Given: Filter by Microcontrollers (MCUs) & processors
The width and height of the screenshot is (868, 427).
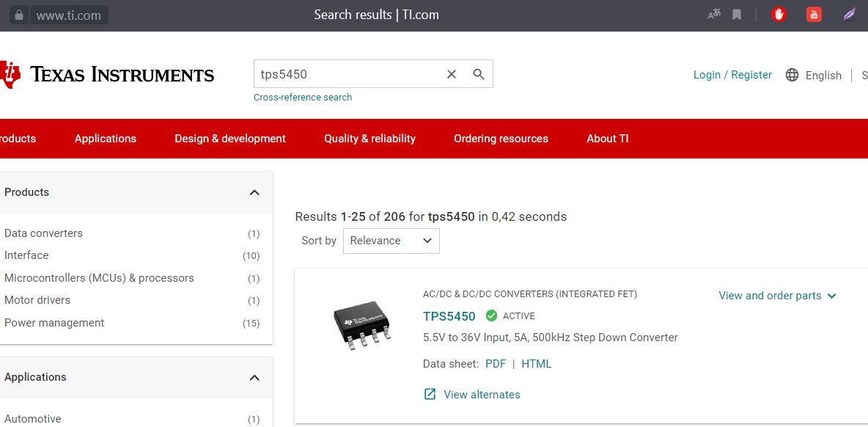Looking at the screenshot, I should click(x=99, y=278).
